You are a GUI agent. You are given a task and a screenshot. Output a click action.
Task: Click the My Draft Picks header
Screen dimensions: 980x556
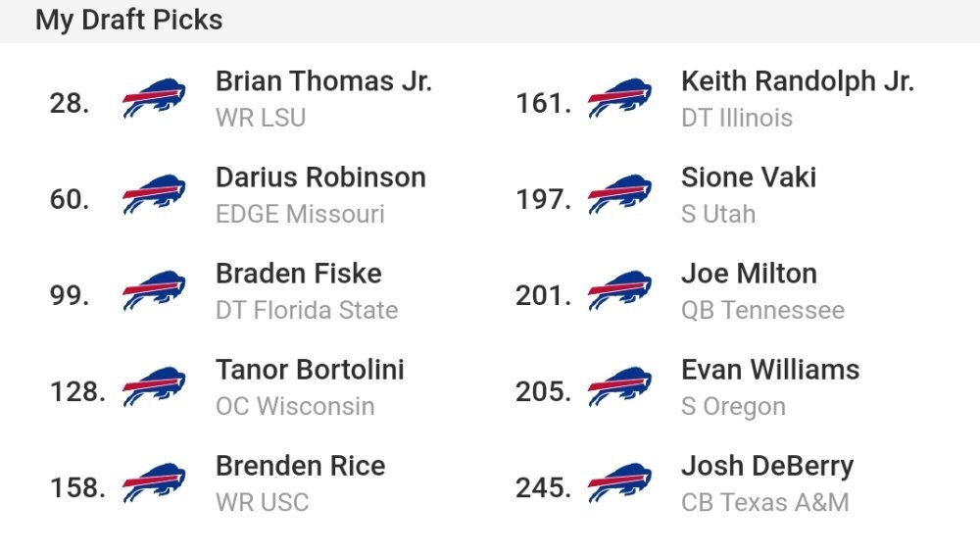[x=128, y=20]
